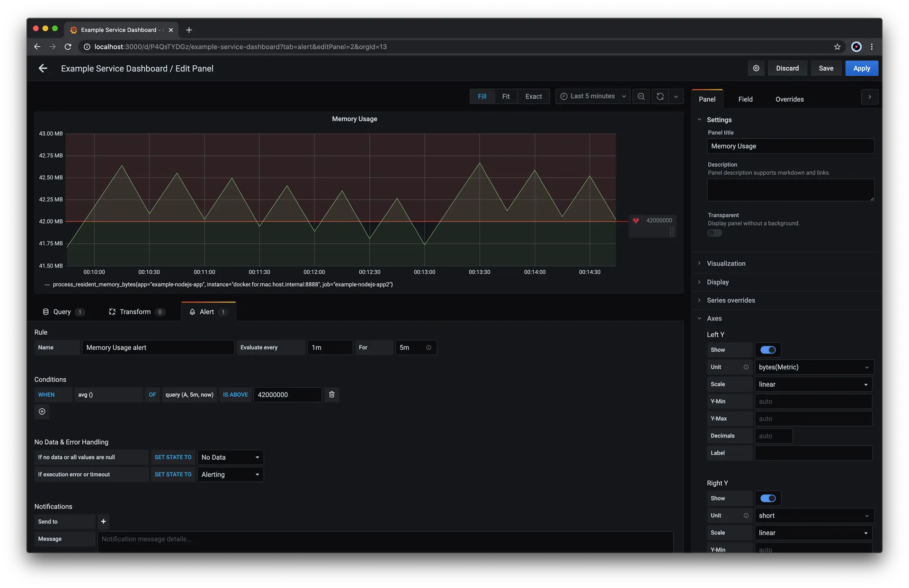Click the back arrow next to dashboard title
909x588 pixels.
point(43,69)
